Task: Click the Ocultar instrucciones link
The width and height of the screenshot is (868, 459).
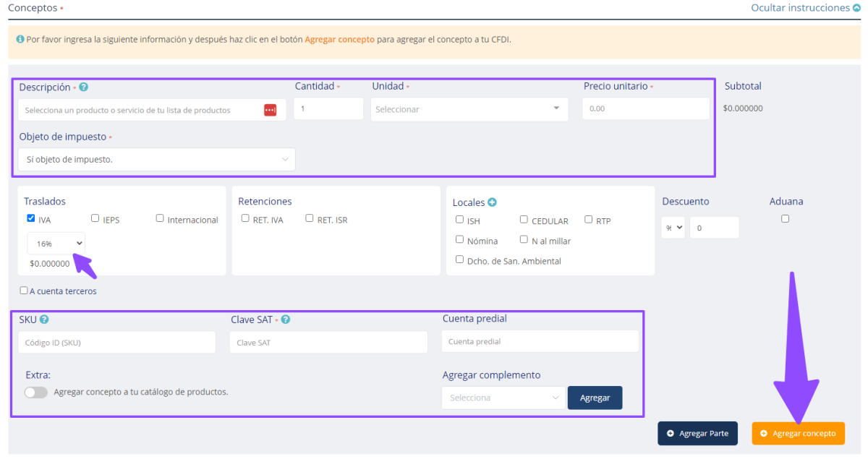Action: click(800, 8)
